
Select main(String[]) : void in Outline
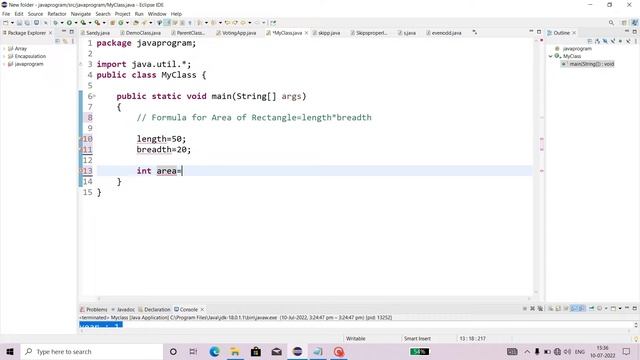click(589, 64)
